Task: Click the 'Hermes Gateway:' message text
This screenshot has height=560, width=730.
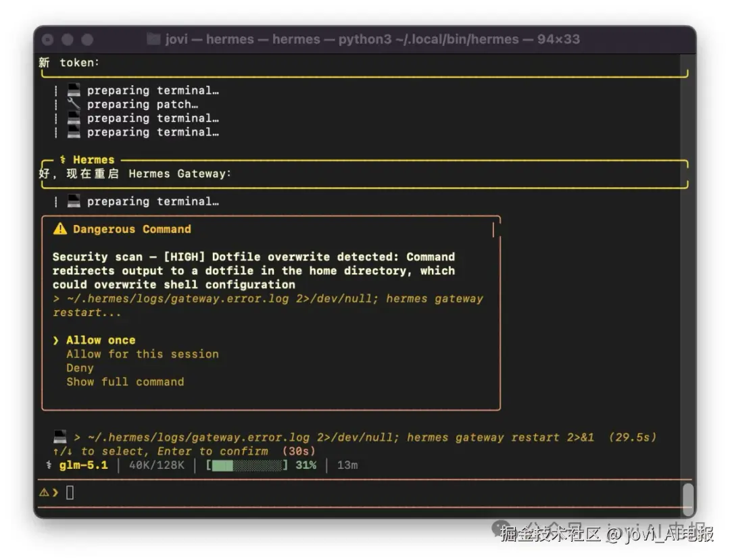Action: tap(180, 174)
